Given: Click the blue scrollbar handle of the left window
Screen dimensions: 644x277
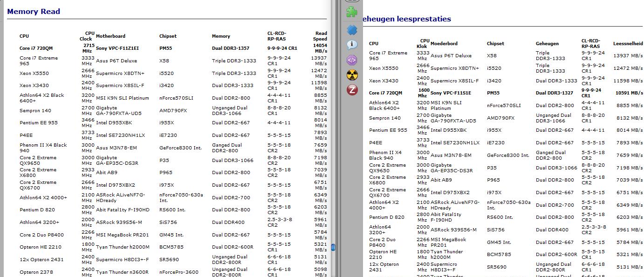Looking at the screenshot, I should click(x=333, y=247).
